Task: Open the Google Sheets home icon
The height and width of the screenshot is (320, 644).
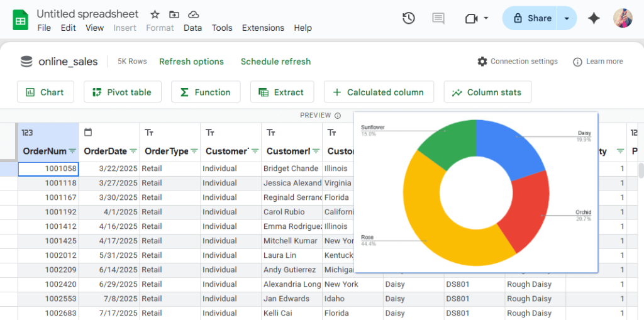Action: tap(20, 20)
